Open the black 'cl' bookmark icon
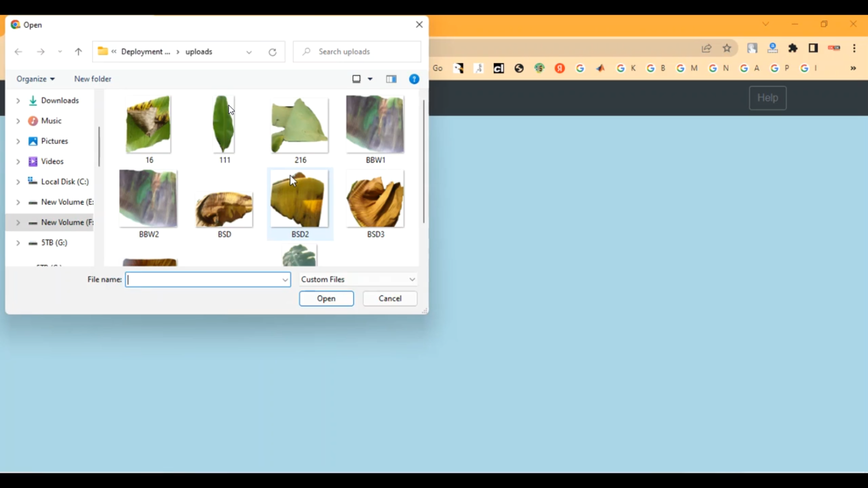 pyautogui.click(x=499, y=68)
